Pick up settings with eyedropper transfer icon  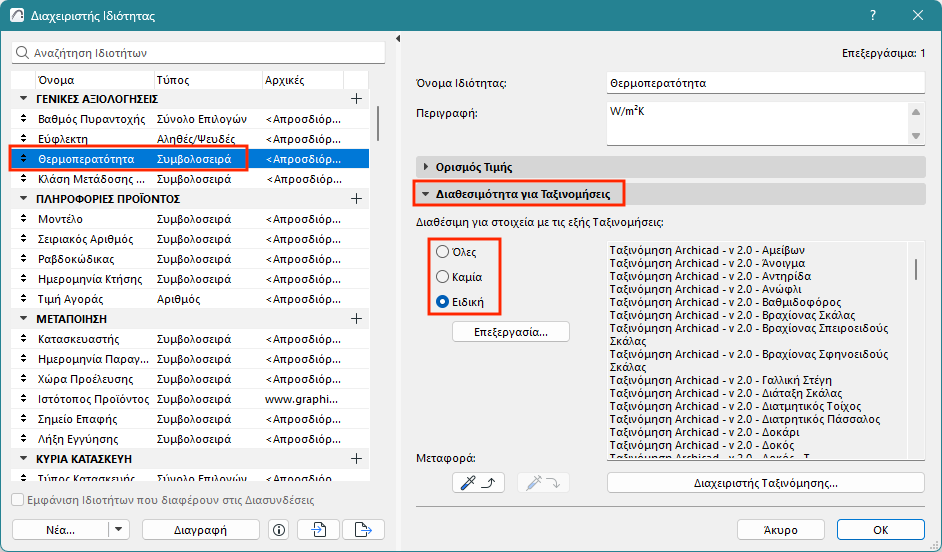pos(478,483)
